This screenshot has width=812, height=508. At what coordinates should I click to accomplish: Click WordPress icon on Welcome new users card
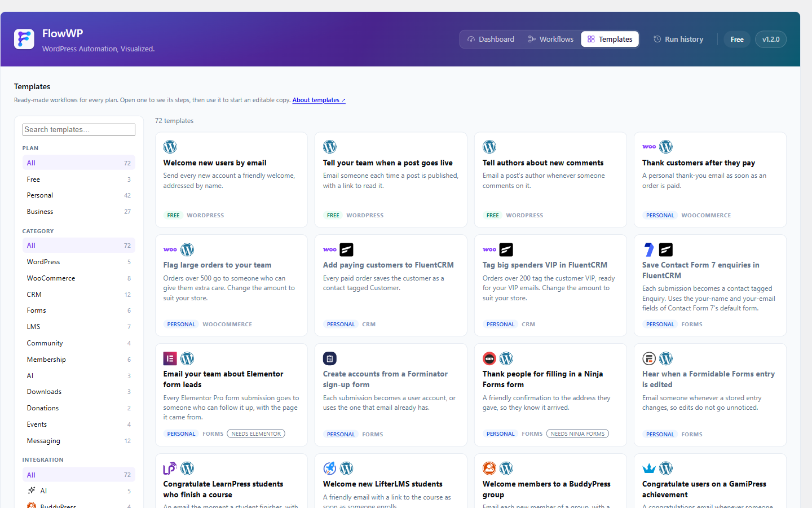coord(170,147)
